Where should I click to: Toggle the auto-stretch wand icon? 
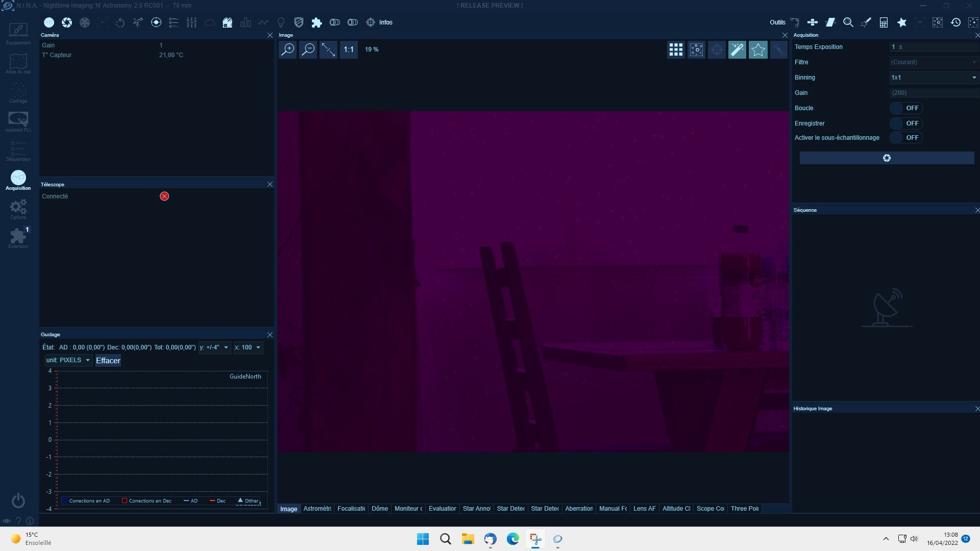[737, 49]
